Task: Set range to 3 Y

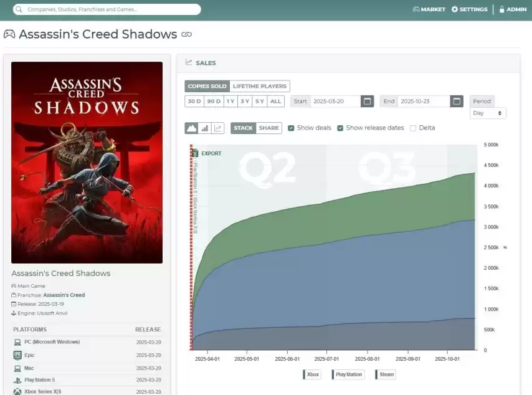Action: point(245,101)
